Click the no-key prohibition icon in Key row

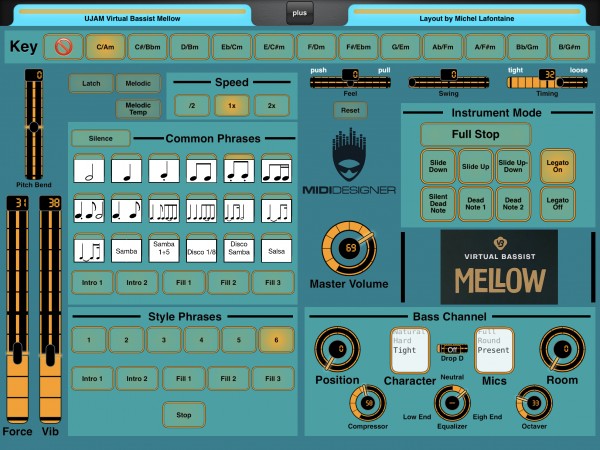pyautogui.click(x=63, y=47)
